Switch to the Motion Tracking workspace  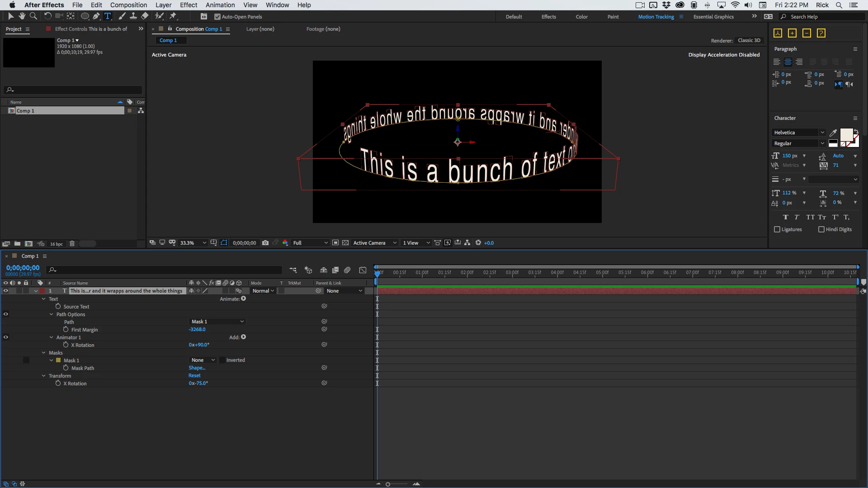pos(656,17)
